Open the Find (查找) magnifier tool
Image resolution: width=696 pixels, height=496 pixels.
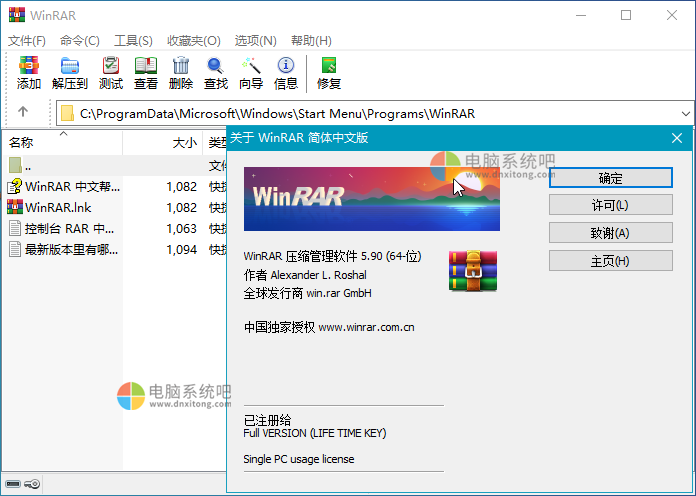click(216, 73)
